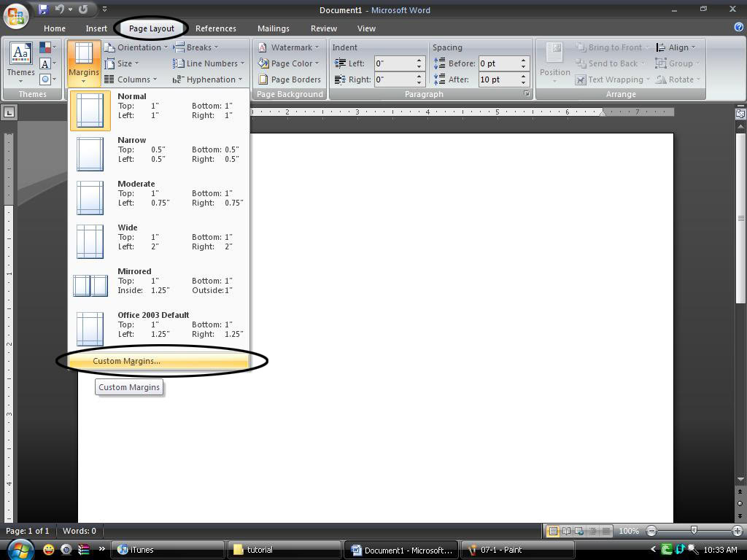Switch to the View tab

tap(366, 28)
